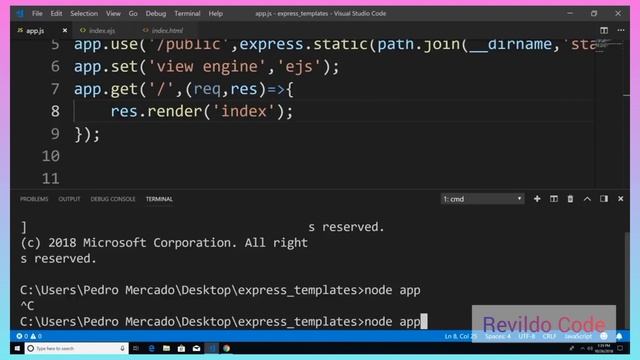The width and height of the screenshot is (640, 360).
Task: Click the Ln 8, Col status entry
Action: (460, 336)
